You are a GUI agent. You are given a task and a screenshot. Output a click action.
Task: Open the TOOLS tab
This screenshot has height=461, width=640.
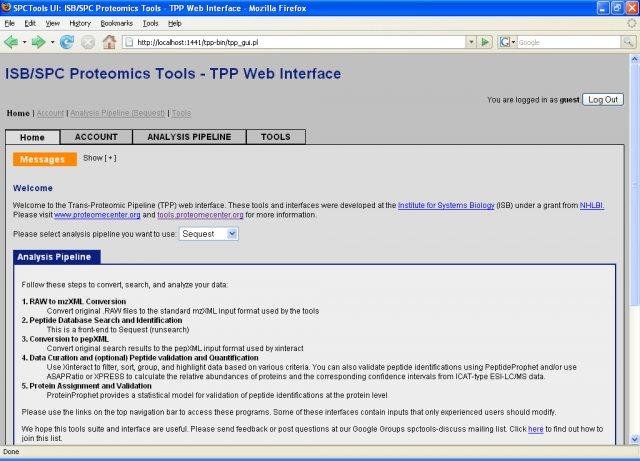click(x=276, y=137)
